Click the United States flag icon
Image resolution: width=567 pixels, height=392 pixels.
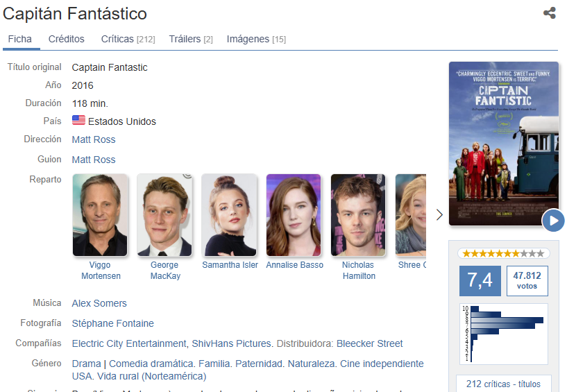click(x=78, y=121)
